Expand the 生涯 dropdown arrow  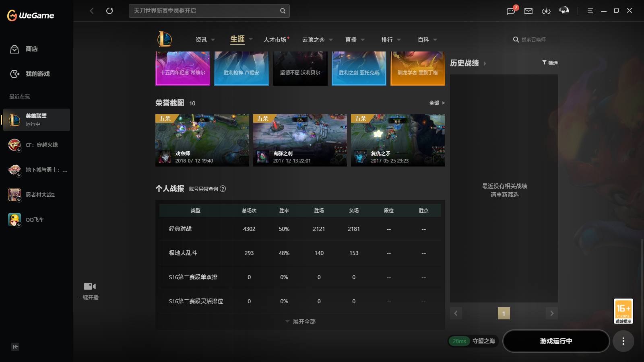tap(251, 39)
